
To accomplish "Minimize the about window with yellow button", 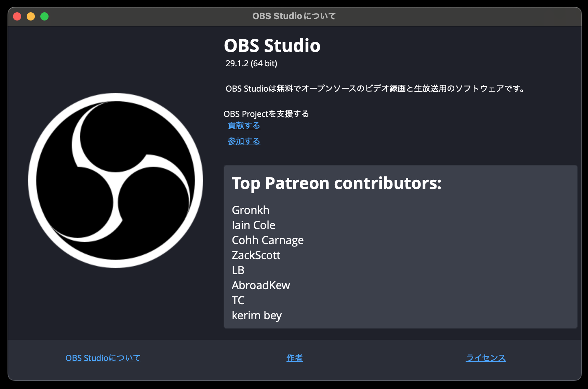I will click(x=31, y=16).
